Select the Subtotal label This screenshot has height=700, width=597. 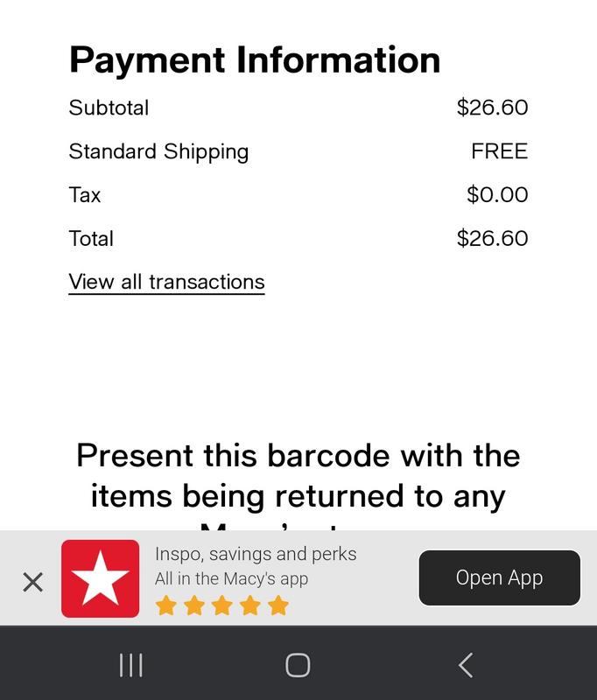109,108
